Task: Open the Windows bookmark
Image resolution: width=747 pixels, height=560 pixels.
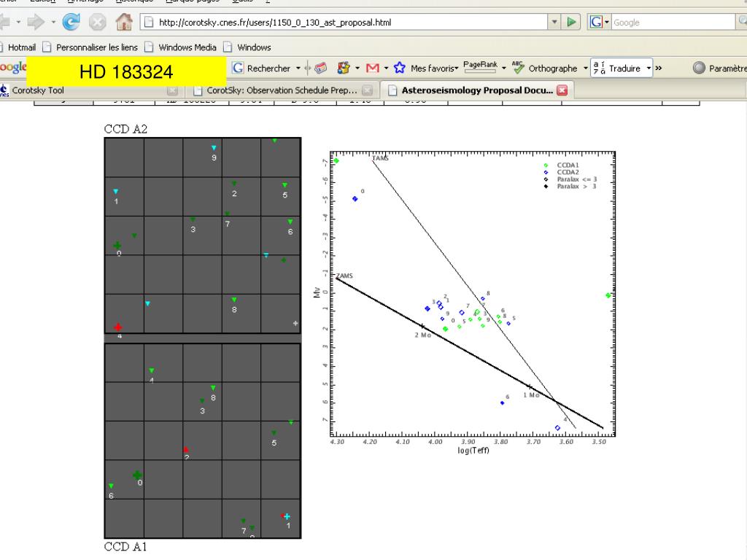Action: pyautogui.click(x=247, y=47)
